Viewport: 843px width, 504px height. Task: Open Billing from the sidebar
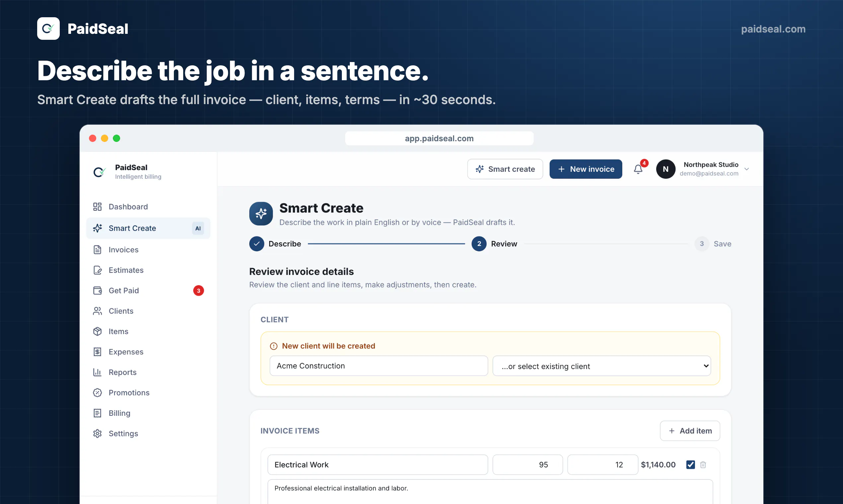click(148, 413)
